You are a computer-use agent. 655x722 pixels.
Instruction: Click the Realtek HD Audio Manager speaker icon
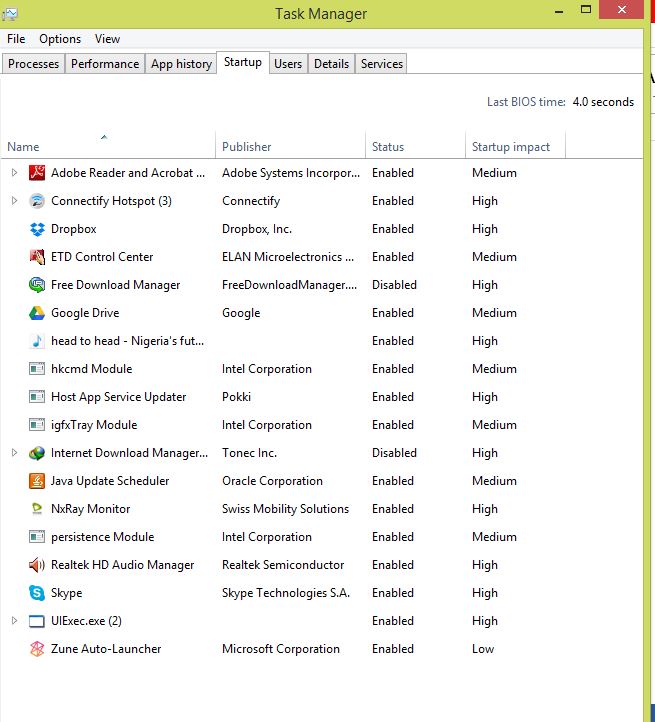coord(37,565)
